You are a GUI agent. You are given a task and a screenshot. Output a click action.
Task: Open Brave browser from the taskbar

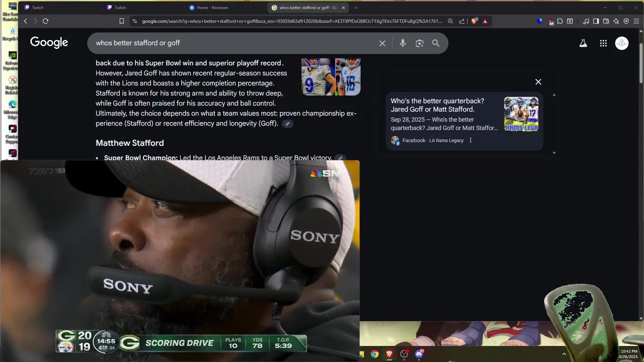[389, 354]
